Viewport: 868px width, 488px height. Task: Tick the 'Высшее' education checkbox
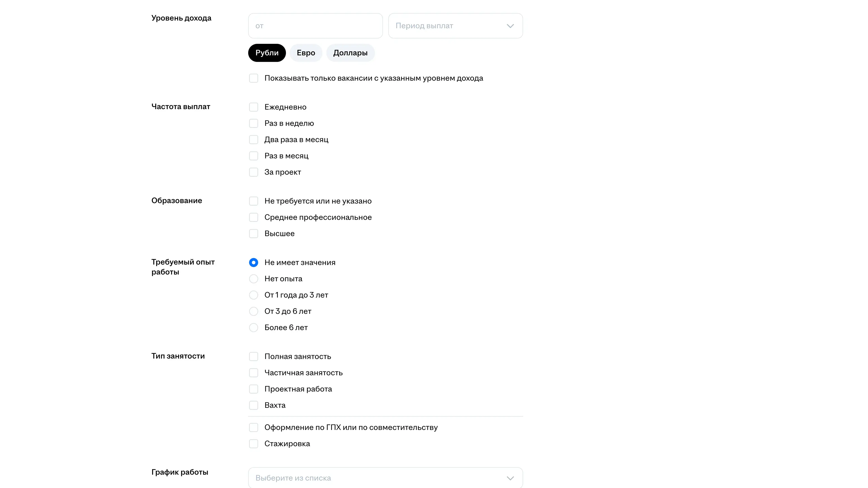coord(253,233)
